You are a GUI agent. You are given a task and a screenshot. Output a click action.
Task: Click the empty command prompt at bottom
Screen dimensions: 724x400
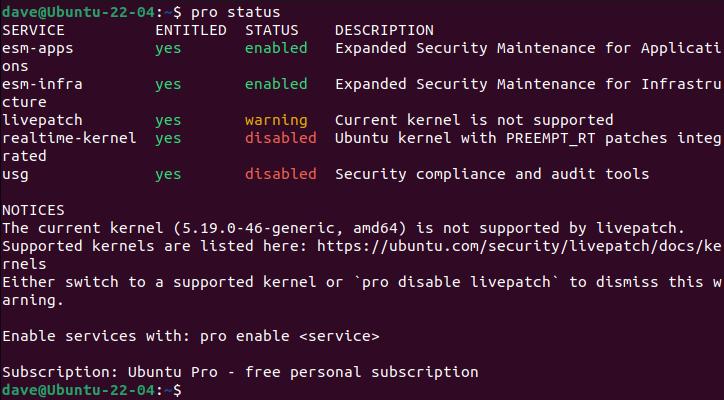190,389
